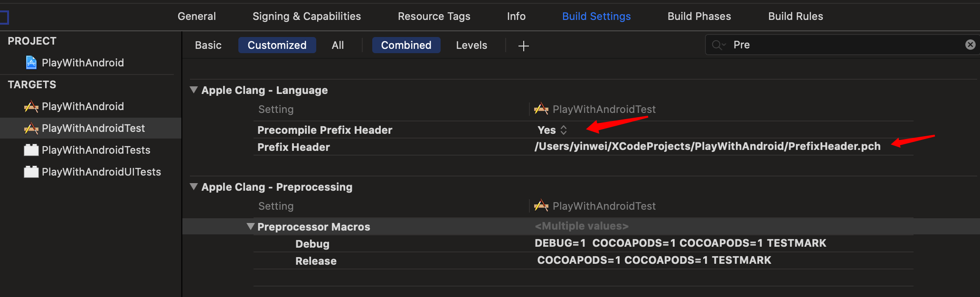Collapse the Apple Clang - Language section
This screenshot has width=980, height=297.
pos(194,90)
